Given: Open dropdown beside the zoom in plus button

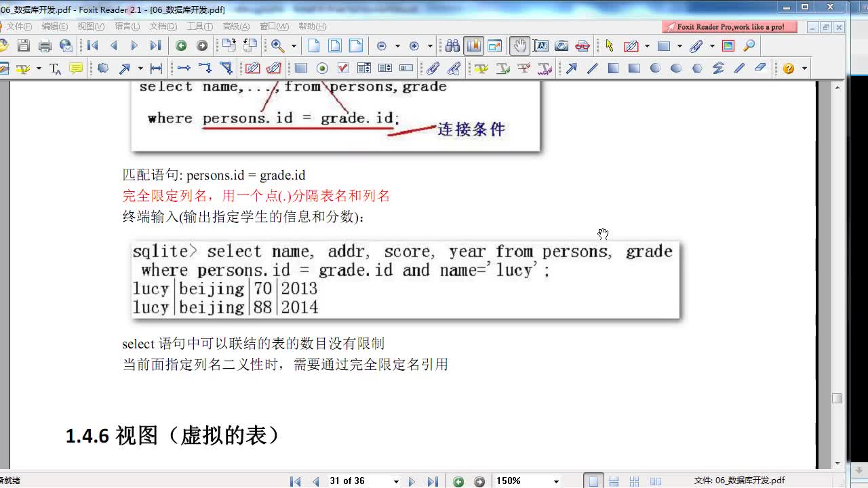Looking at the screenshot, I should tap(430, 46).
